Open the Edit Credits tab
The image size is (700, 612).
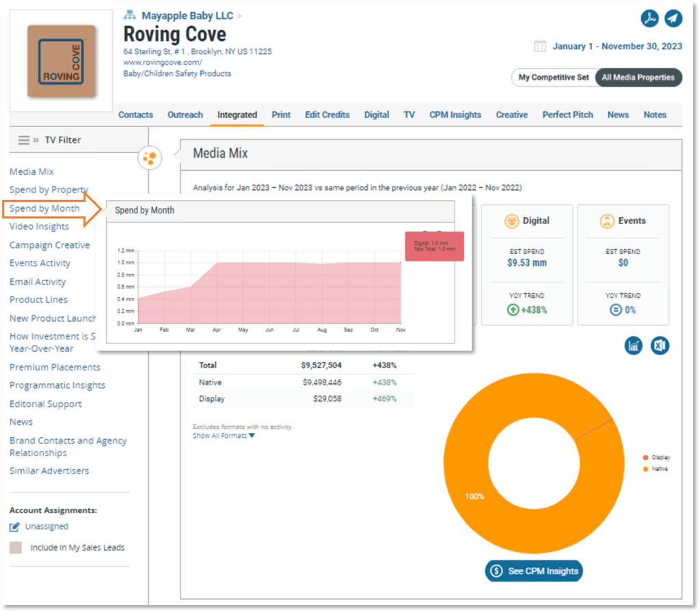point(327,115)
